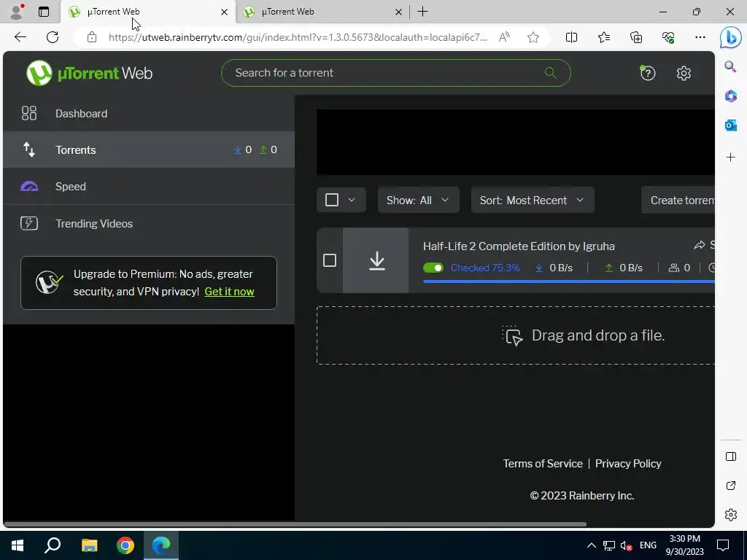
Task: Open the help question mark icon
Action: pyautogui.click(x=648, y=73)
